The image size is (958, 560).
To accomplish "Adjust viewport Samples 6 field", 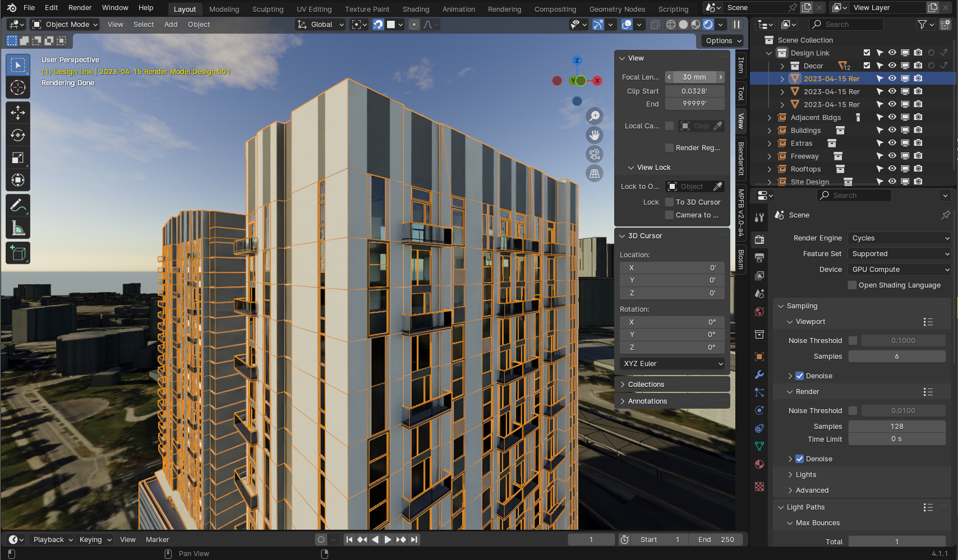I will [x=897, y=357].
